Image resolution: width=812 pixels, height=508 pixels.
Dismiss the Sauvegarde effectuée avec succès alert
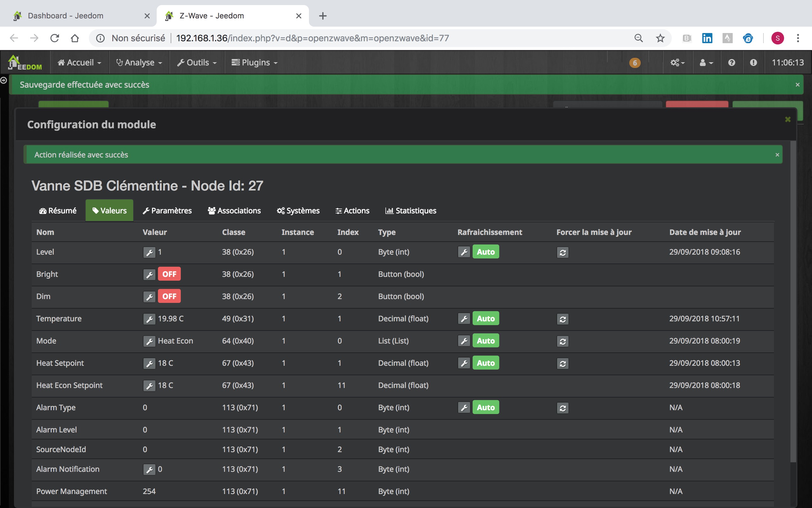[798, 85]
